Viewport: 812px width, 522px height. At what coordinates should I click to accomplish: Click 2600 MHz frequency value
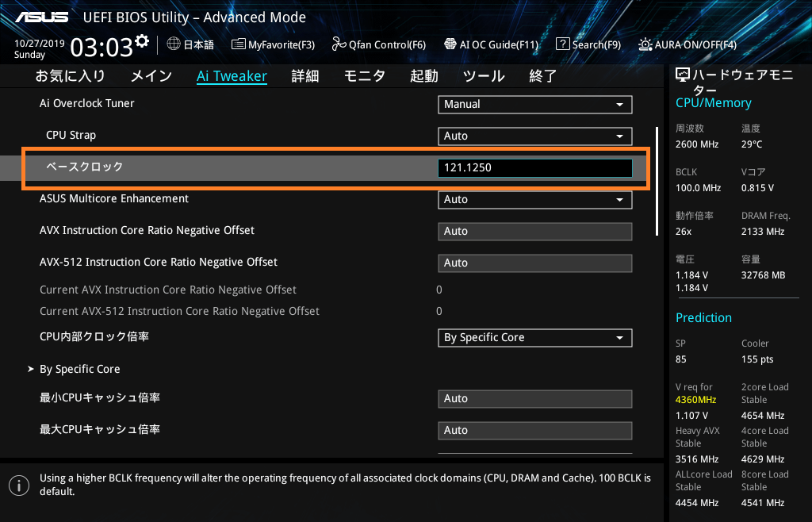tap(696, 144)
